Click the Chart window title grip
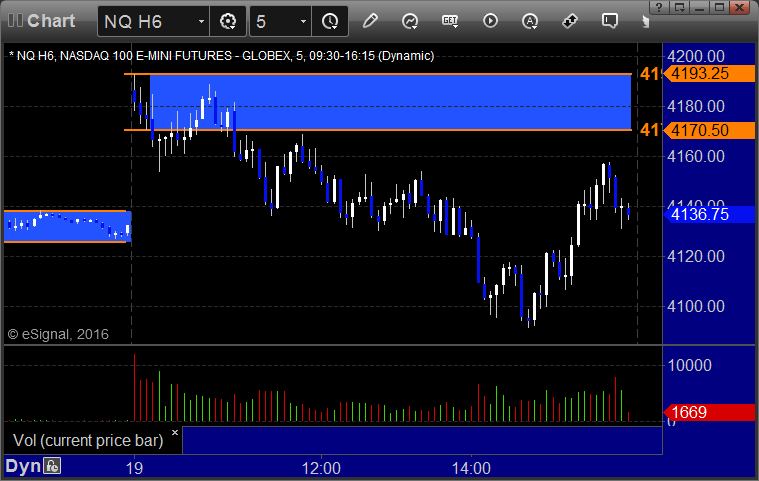The image size is (759, 481). pos(15,21)
